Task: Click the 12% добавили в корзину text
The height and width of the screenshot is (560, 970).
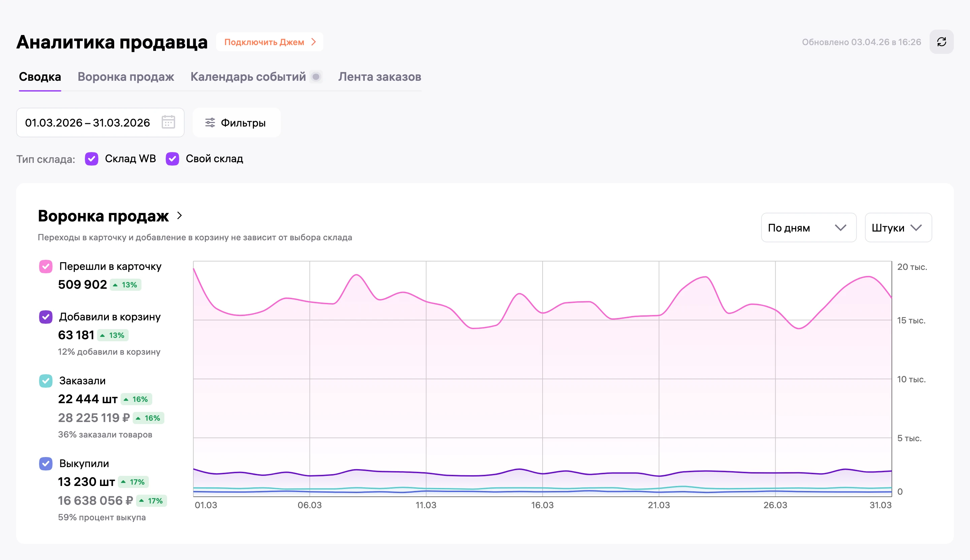Action: [x=109, y=352]
